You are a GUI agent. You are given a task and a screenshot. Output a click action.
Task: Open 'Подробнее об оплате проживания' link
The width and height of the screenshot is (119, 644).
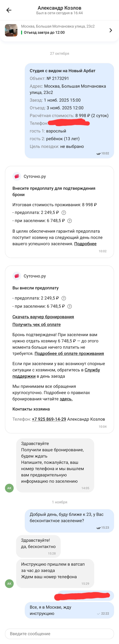(69, 353)
